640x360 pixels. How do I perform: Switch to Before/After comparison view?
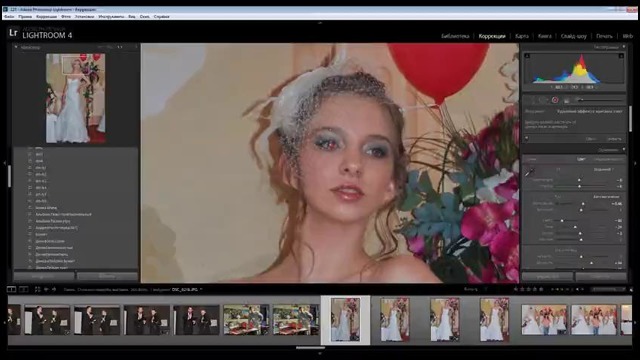(24, 289)
